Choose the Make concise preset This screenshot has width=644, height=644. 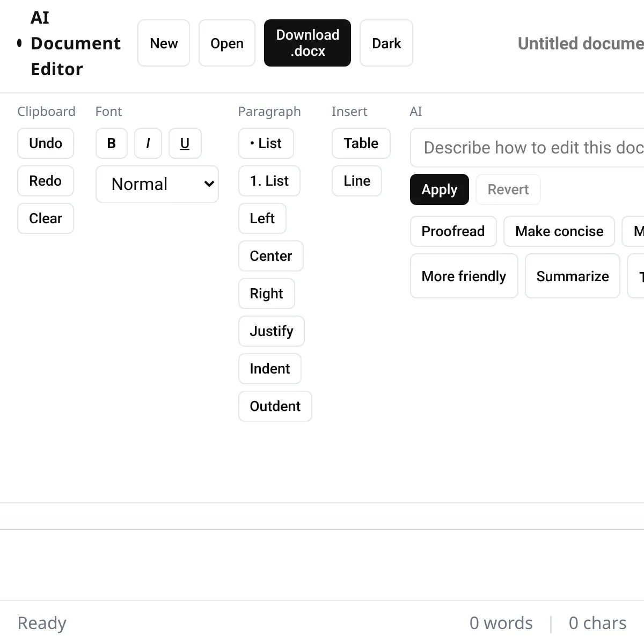pos(559,231)
